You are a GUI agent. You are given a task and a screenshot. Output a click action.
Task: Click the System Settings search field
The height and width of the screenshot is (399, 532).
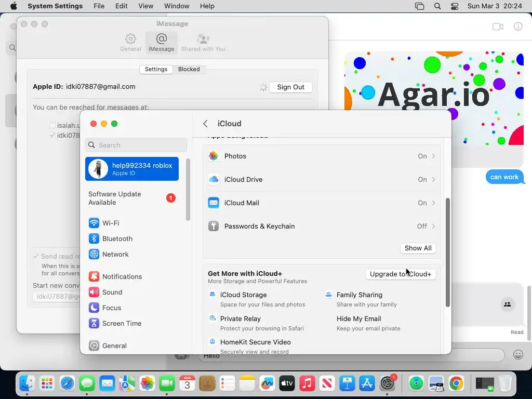[x=136, y=145]
